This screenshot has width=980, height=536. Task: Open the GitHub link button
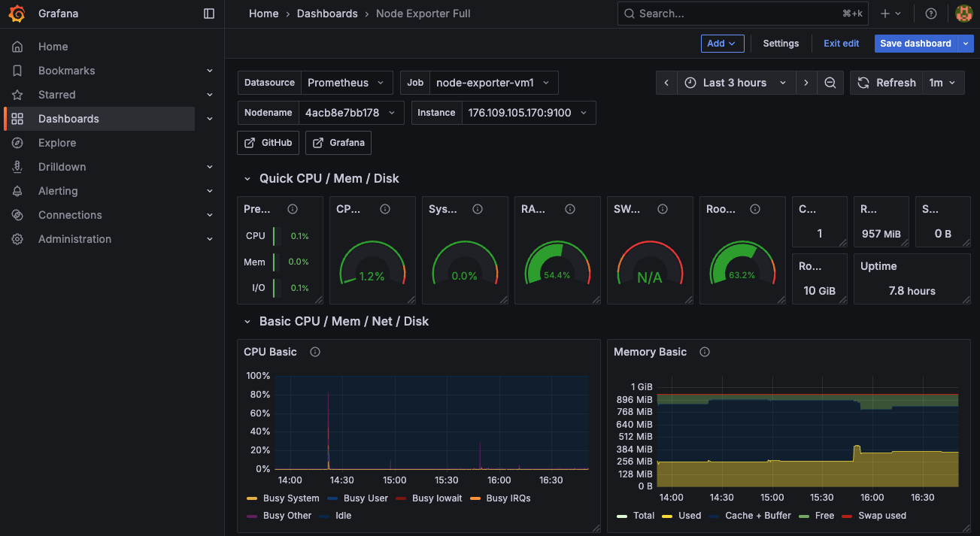point(268,142)
